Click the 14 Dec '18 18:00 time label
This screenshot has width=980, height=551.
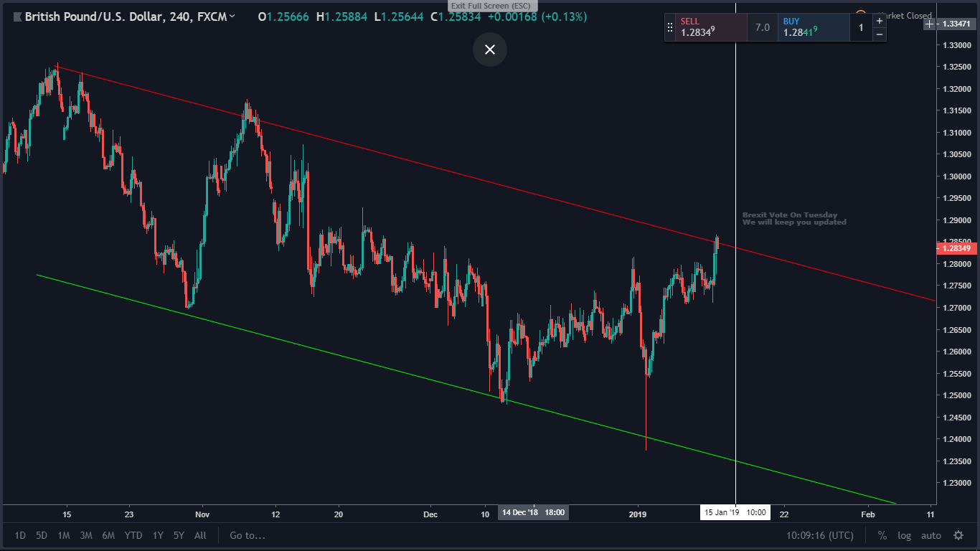533,512
